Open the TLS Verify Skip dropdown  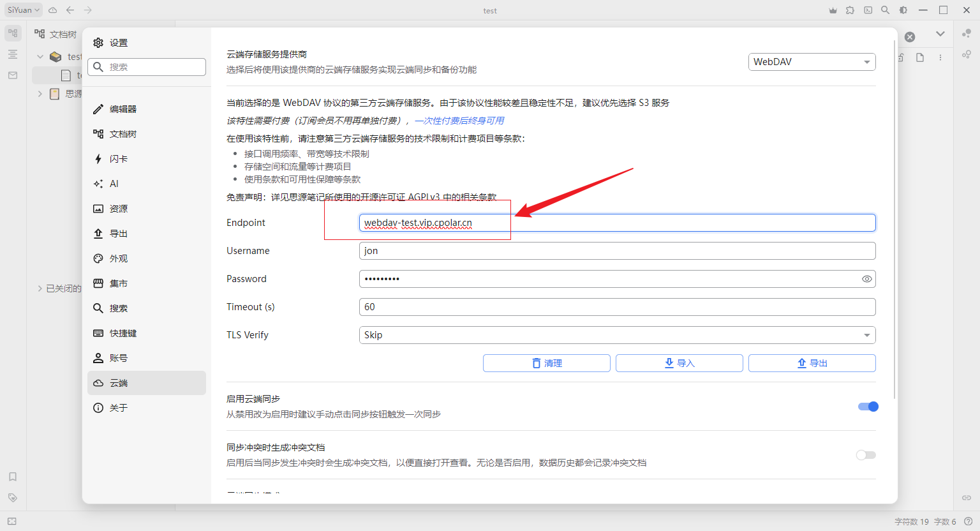click(617, 335)
